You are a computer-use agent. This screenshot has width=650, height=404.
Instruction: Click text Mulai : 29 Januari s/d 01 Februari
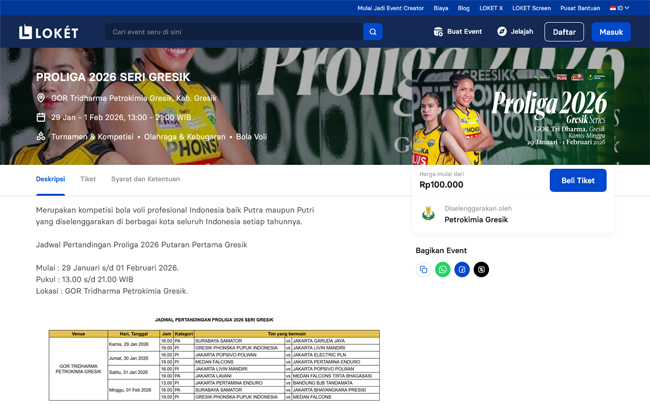tap(107, 268)
